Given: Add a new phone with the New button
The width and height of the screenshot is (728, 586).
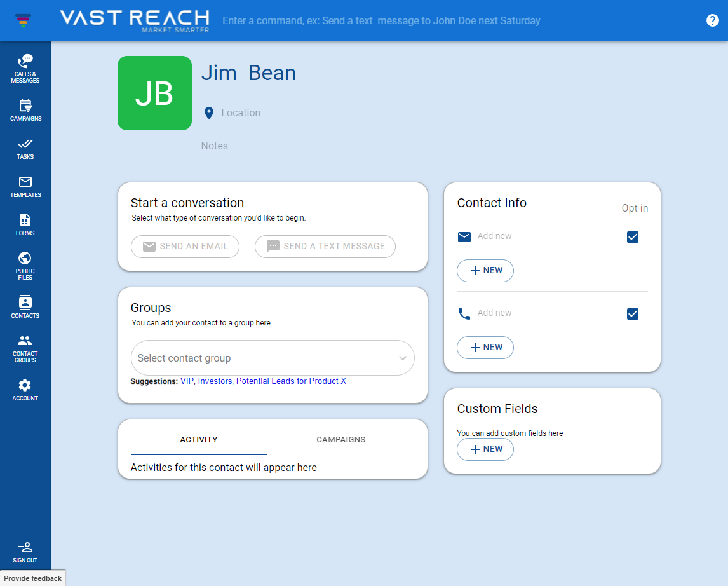Looking at the screenshot, I should [485, 347].
